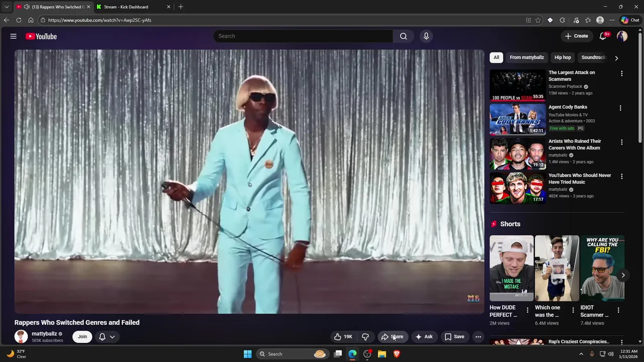Go back in the browser

(x=7, y=20)
